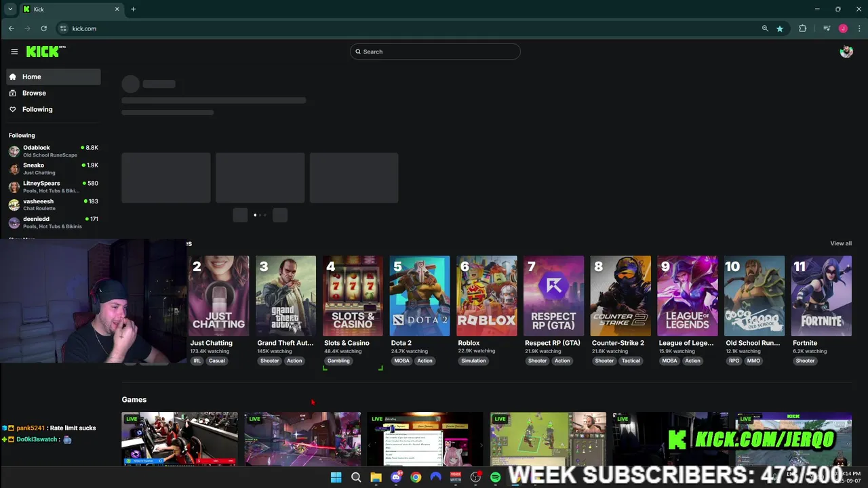Open File Explorer from the taskbar
The image size is (868, 488).
point(376,477)
